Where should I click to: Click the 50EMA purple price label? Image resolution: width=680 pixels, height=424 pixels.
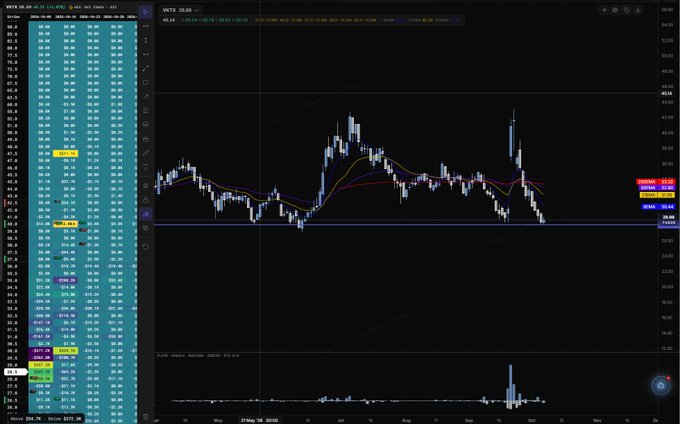(657, 188)
